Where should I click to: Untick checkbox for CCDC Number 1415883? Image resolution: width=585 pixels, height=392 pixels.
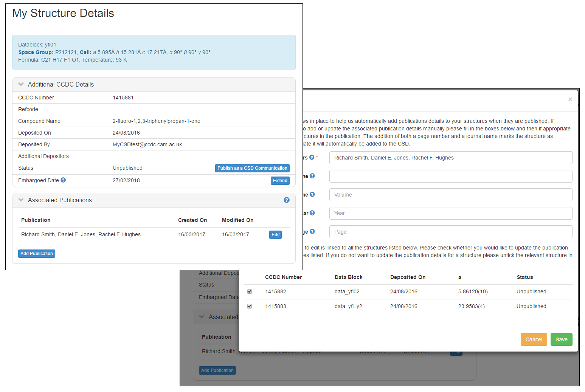250,306
